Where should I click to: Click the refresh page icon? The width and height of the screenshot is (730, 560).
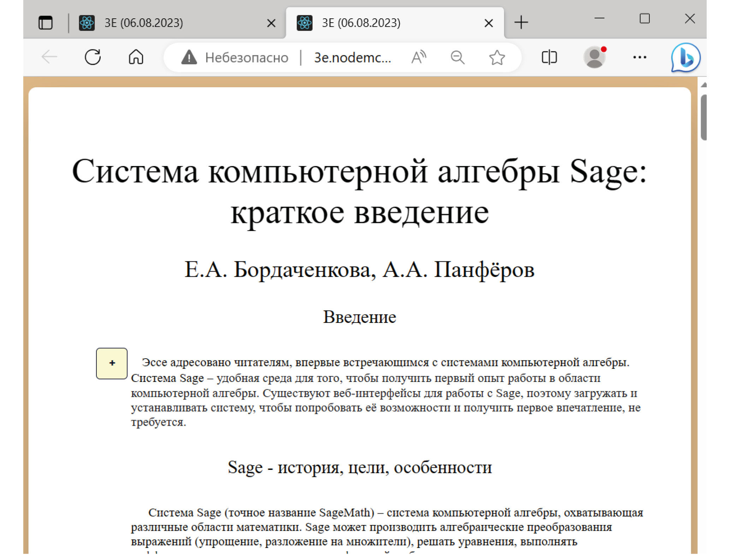tap(93, 57)
